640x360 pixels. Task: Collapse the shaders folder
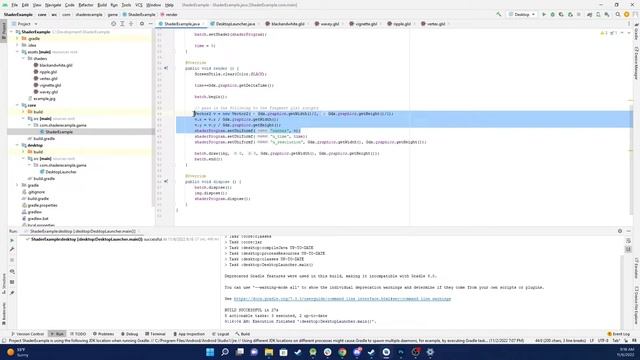coord(24,58)
